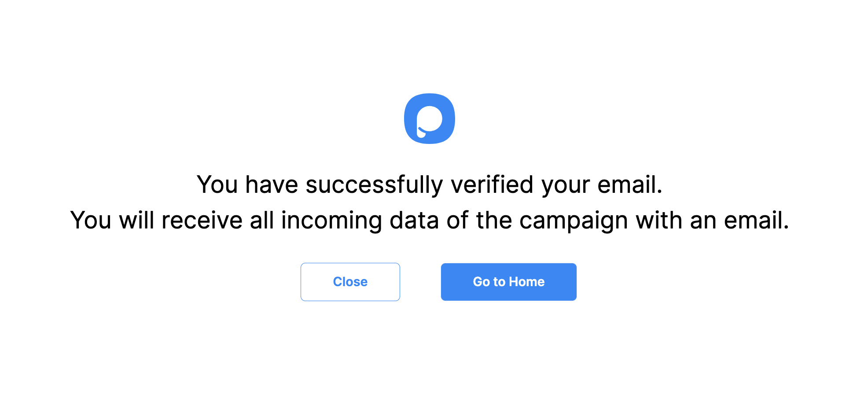The width and height of the screenshot is (868, 405).
Task: Click the blue Close button label text
Action: [350, 281]
